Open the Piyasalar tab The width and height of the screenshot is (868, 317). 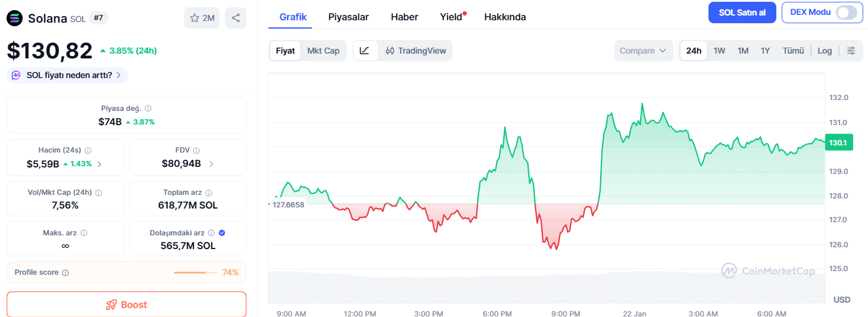pyautogui.click(x=348, y=17)
